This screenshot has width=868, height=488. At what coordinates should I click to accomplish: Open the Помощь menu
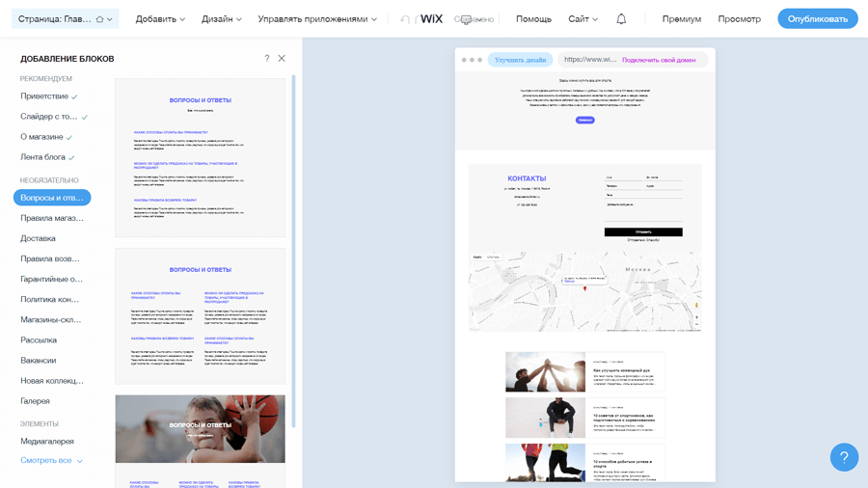pos(533,19)
